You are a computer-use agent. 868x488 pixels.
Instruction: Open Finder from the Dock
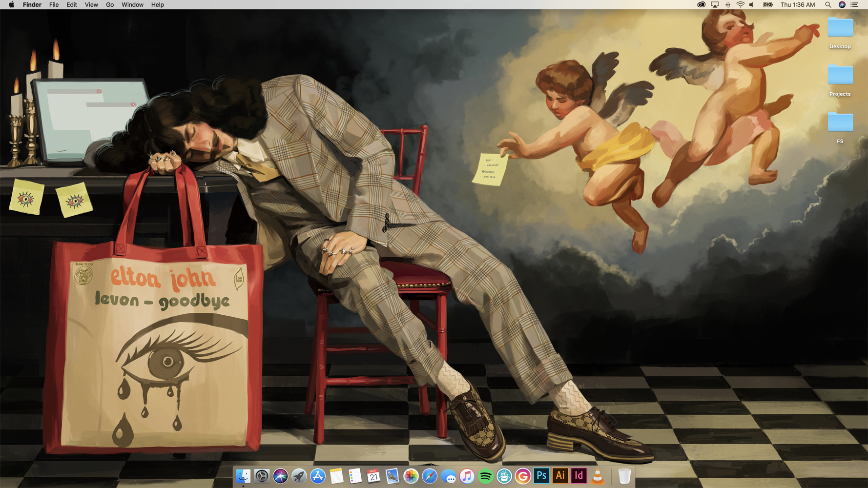pos(243,476)
